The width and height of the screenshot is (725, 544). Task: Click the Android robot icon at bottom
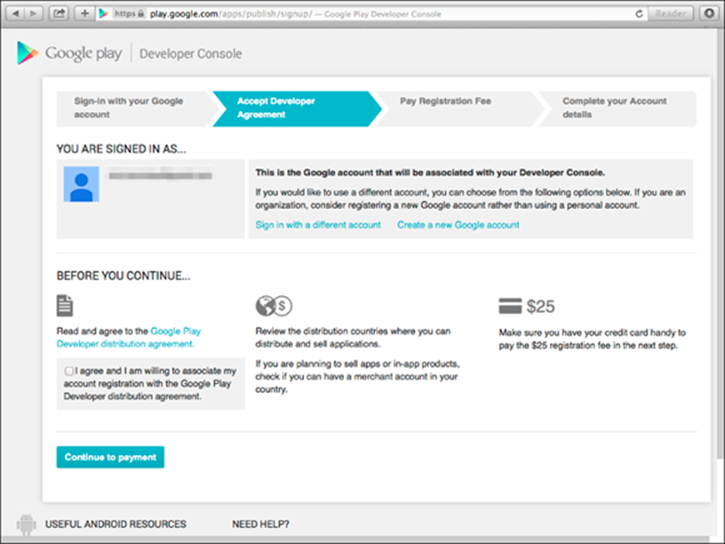26,525
